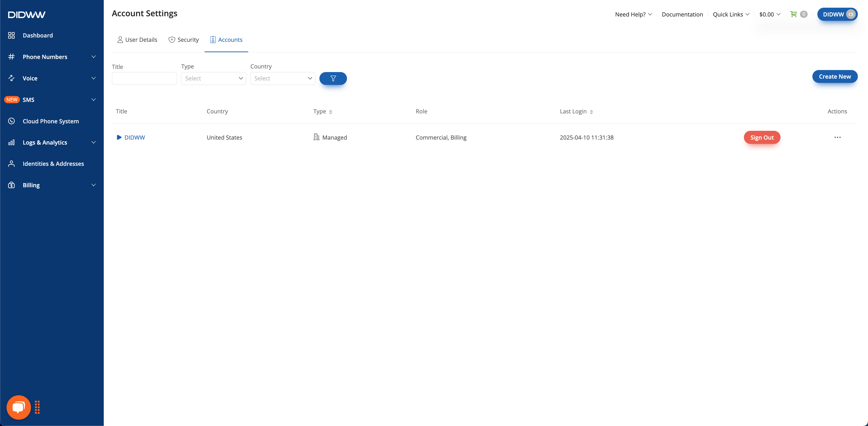Open the three-dot actions menu for DIDWW
Screen dimensions: 868x426
pos(837,137)
